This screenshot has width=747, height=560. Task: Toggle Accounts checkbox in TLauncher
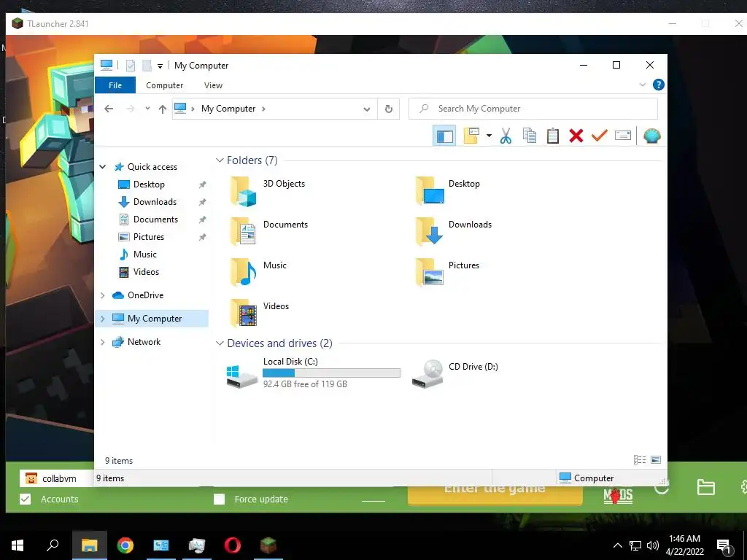tap(26, 499)
